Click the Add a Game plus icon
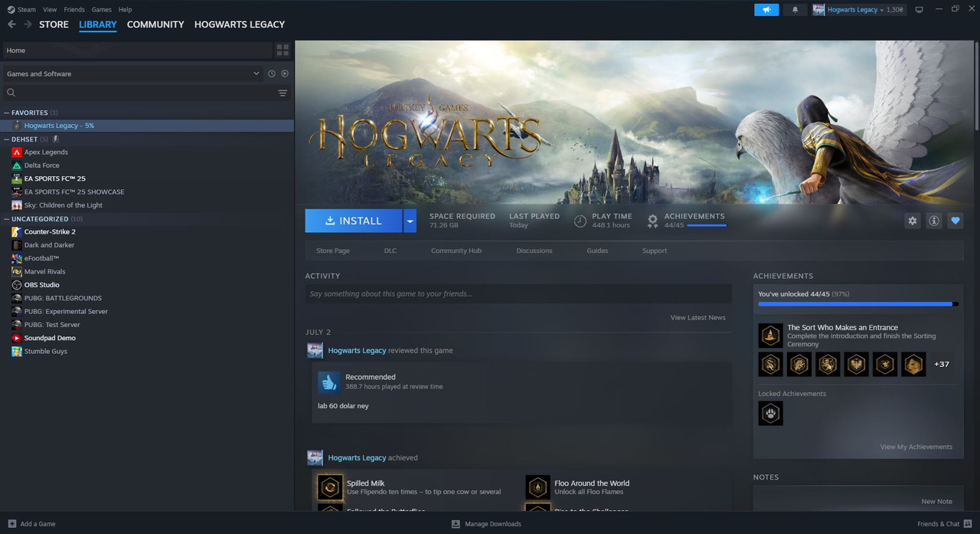 (x=11, y=524)
